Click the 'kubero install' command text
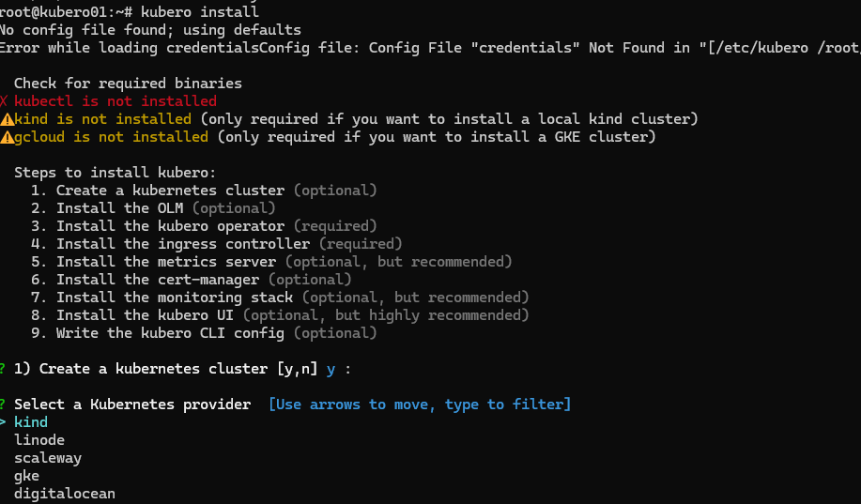Viewport: 861px width, 504px height. coord(199,12)
